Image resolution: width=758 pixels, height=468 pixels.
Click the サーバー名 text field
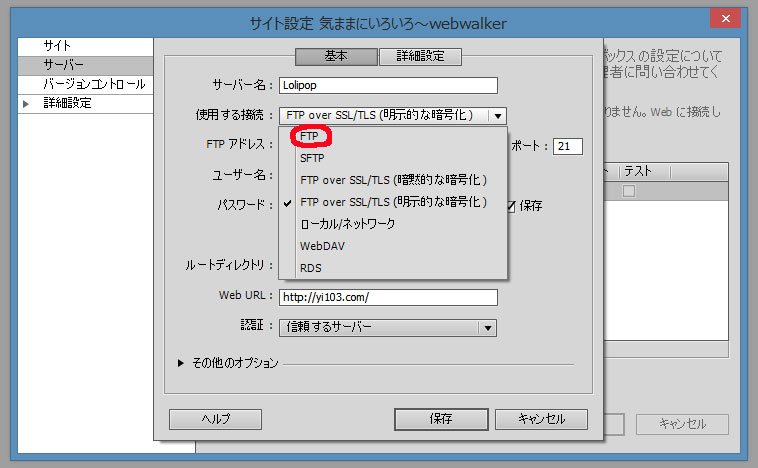click(388, 86)
